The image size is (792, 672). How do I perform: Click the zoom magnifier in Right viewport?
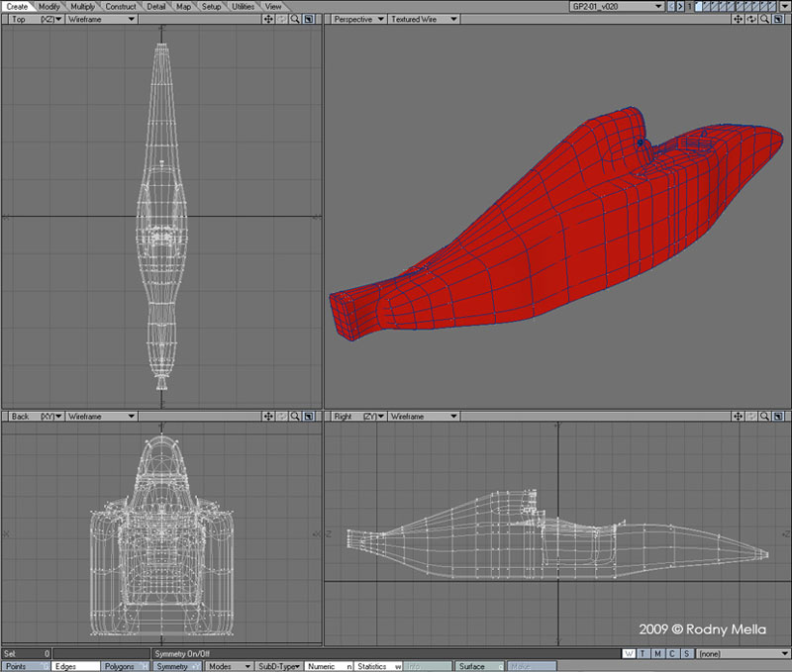(x=763, y=417)
